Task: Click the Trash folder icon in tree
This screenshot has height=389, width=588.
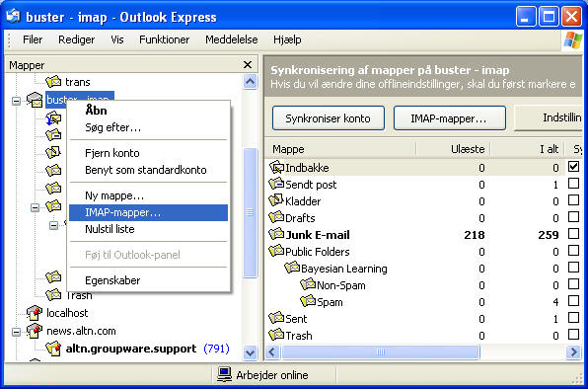Action: click(x=53, y=295)
